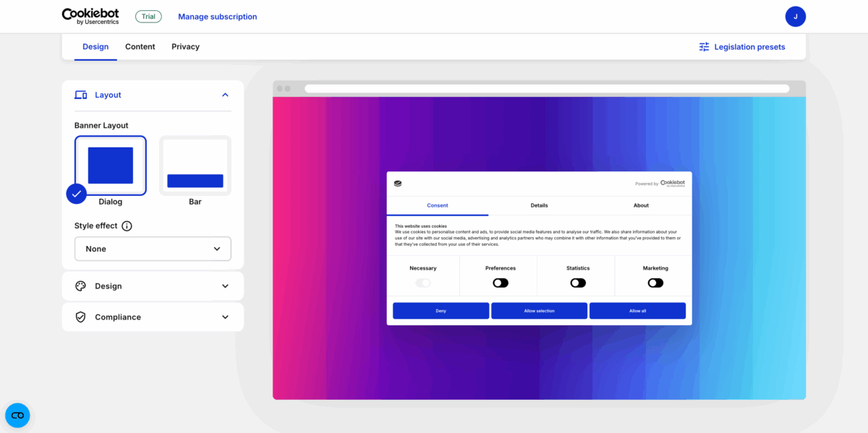Click the Layout devices icon
The image size is (868, 433).
[81, 95]
